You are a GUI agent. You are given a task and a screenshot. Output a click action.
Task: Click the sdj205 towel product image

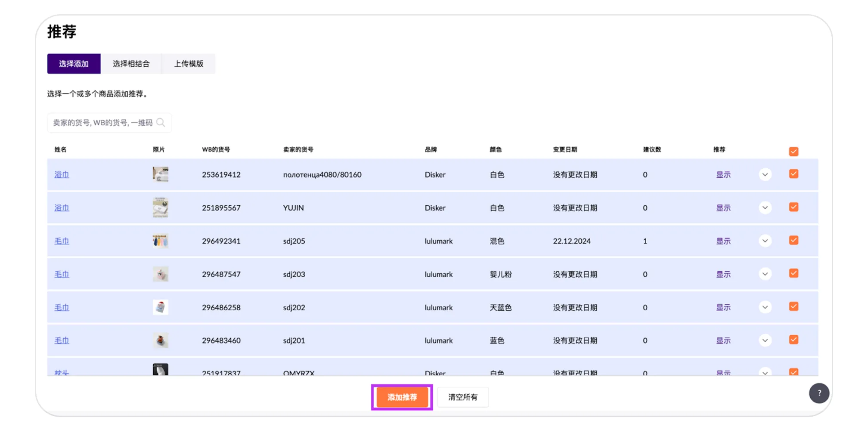click(160, 241)
